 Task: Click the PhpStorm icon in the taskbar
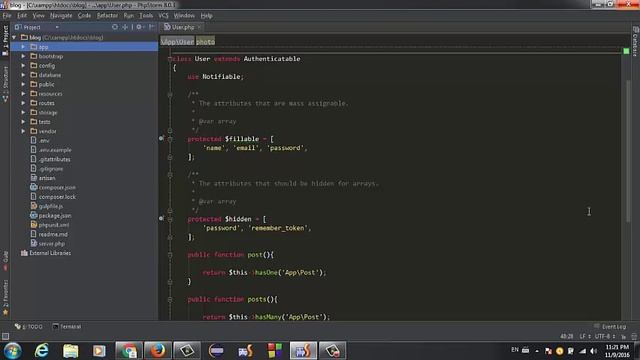pos(303,351)
